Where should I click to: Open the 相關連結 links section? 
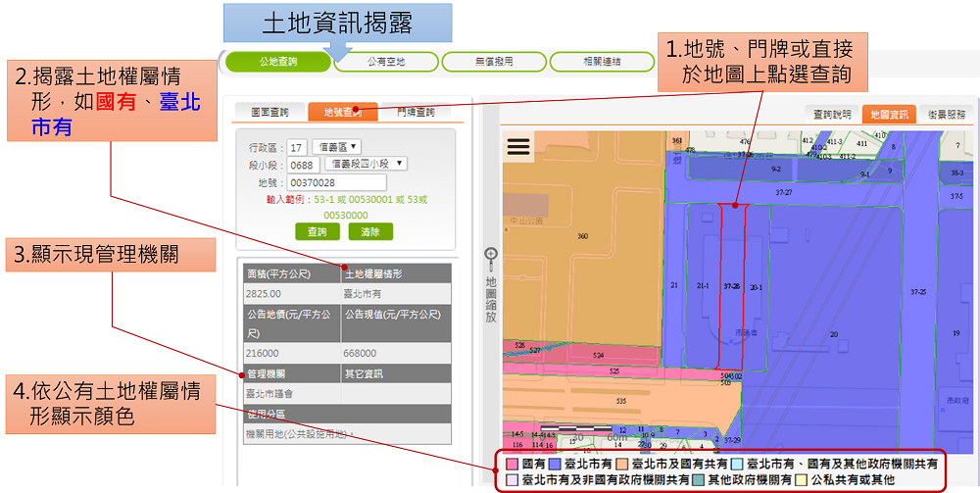(x=601, y=62)
